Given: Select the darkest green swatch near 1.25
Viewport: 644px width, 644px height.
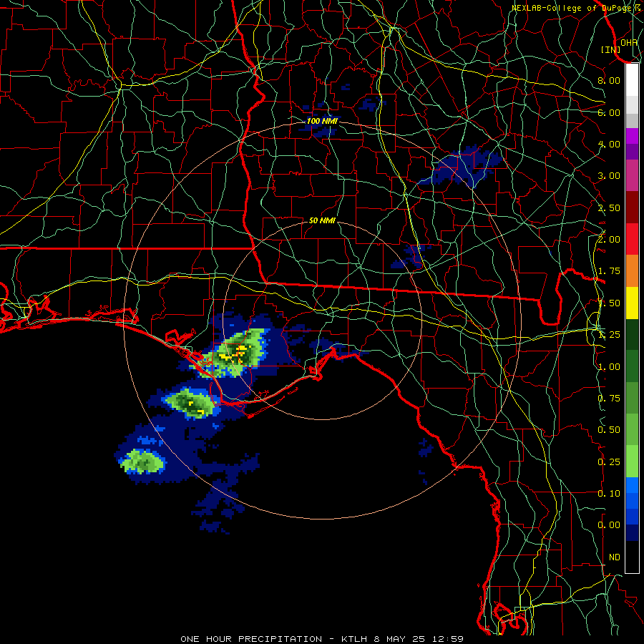Looking at the screenshot, I should (632, 334).
